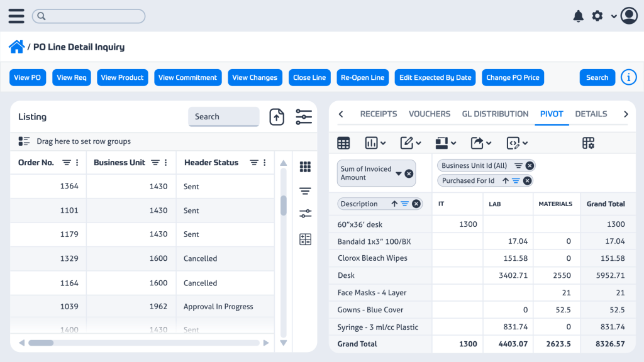The width and height of the screenshot is (644, 362).
Task: Export the Listing with the upload icon
Action: [277, 117]
